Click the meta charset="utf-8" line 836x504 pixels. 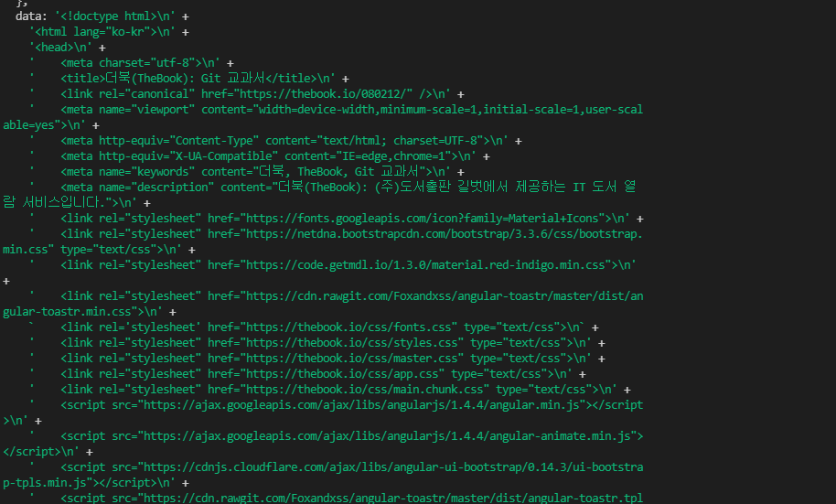(131, 63)
